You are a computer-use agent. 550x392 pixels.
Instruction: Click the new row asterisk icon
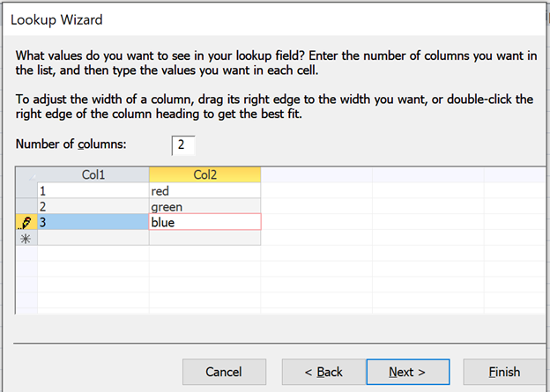26,239
